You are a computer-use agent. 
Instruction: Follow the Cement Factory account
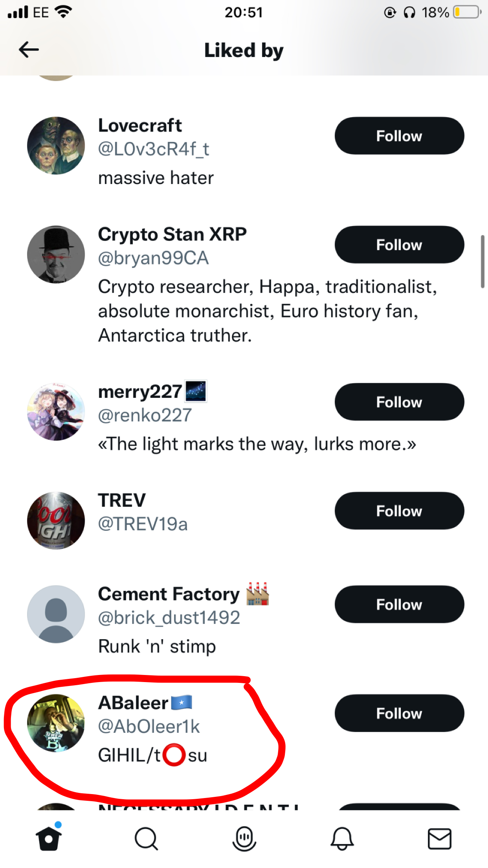(x=399, y=604)
